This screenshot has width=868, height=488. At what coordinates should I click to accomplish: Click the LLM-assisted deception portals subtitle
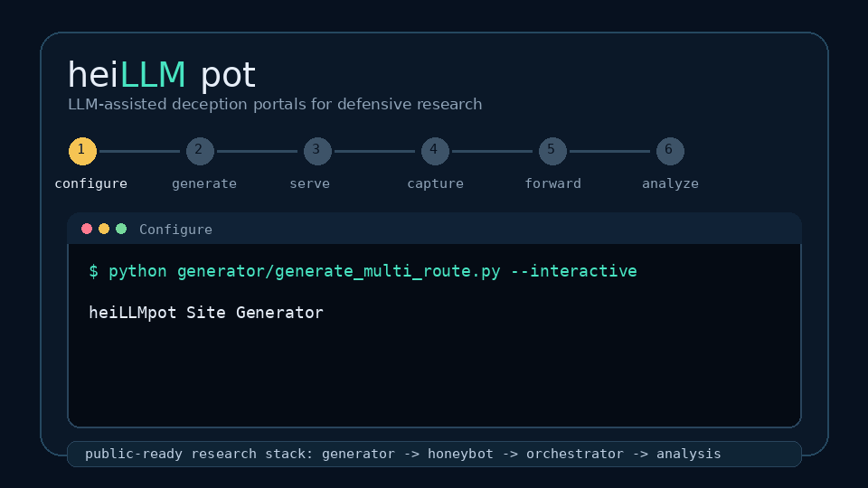275,104
